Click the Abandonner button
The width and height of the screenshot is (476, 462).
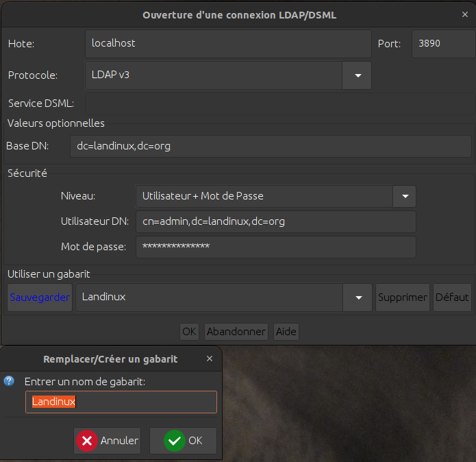click(236, 332)
